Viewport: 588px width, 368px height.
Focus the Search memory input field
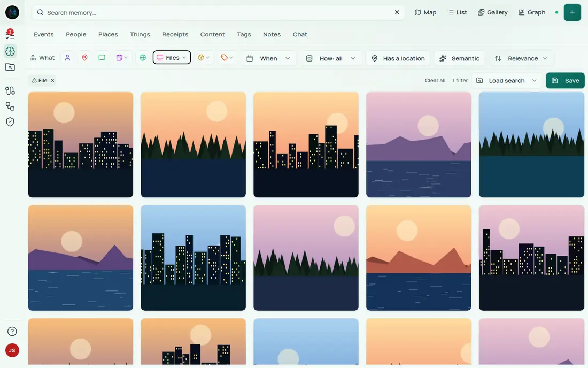pos(218,12)
